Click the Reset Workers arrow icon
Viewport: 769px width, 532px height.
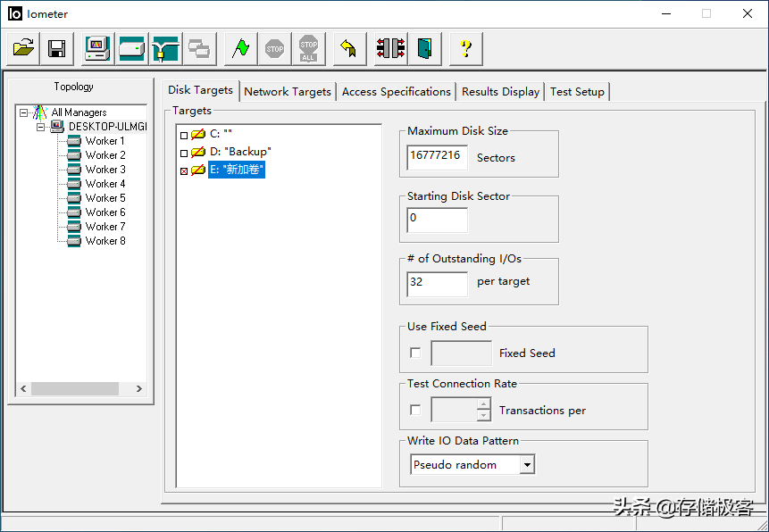(349, 48)
